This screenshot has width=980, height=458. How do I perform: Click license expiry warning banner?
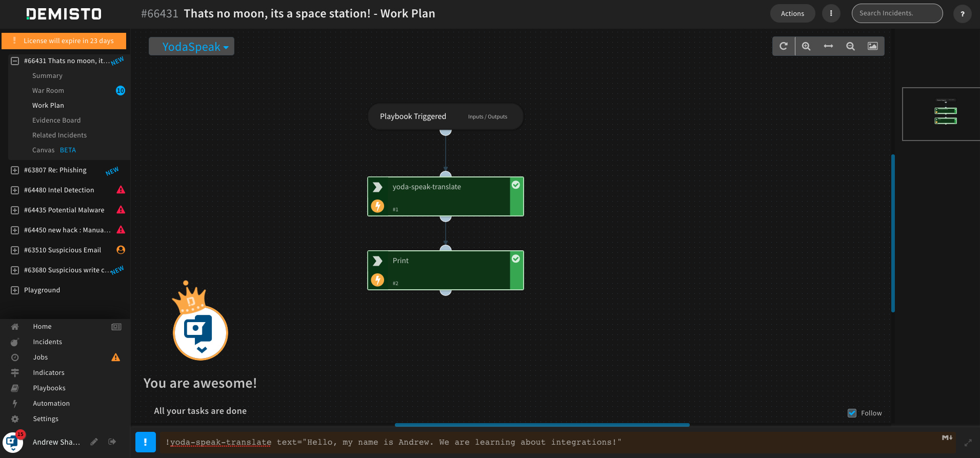click(64, 41)
